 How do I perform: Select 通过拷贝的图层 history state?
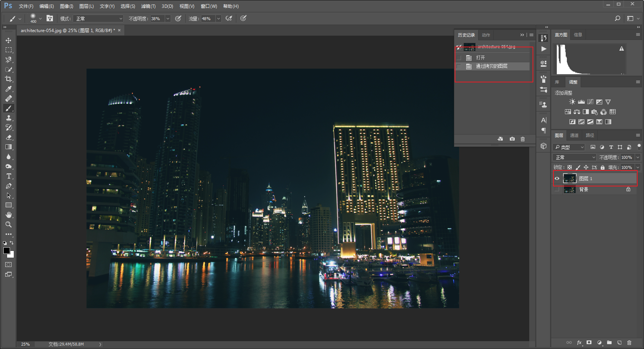click(492, 66)
